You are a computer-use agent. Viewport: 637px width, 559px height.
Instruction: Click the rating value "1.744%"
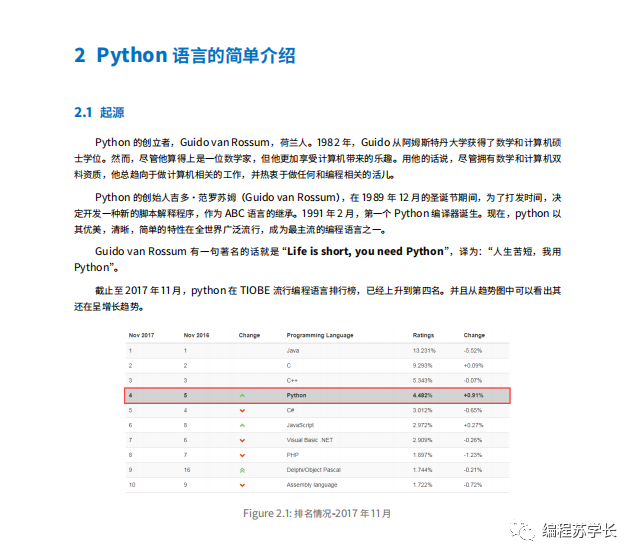422,470
